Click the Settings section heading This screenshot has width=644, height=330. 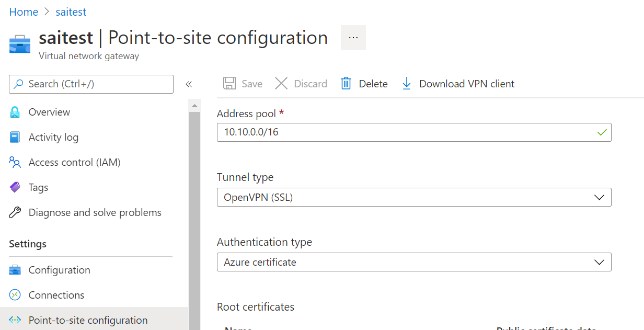(28, 244)
